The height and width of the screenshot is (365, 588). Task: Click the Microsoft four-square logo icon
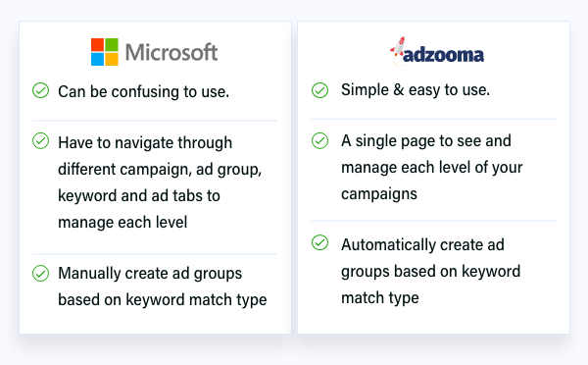(x=105, y=52)
